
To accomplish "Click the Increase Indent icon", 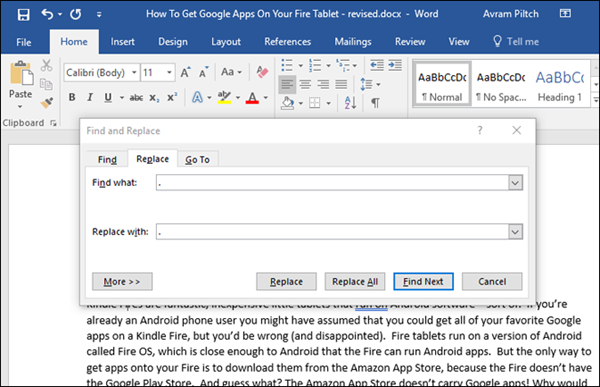I will point(395,65).
